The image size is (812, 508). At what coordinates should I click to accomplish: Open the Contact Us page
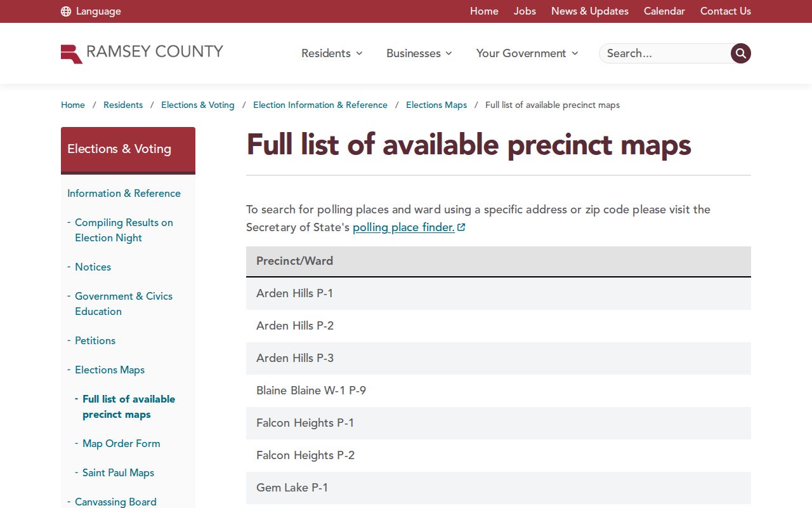pos(726,11)
